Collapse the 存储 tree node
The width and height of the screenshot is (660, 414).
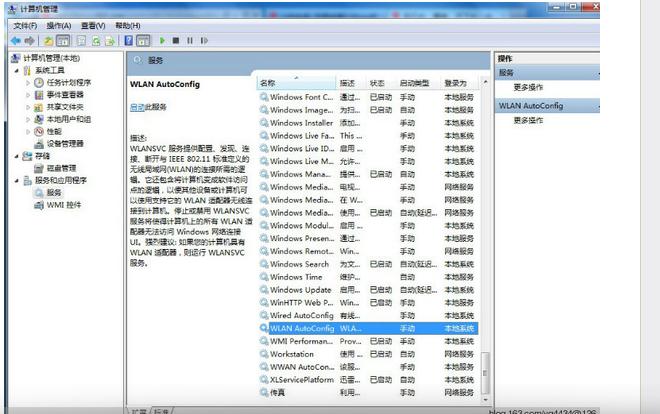16,156
